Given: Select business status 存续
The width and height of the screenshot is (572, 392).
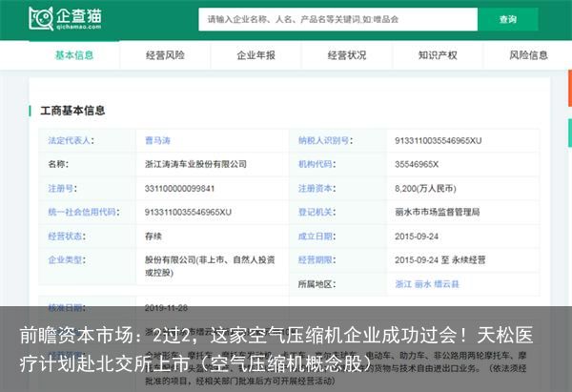Looking at the screenshot, I should (153, 237).
